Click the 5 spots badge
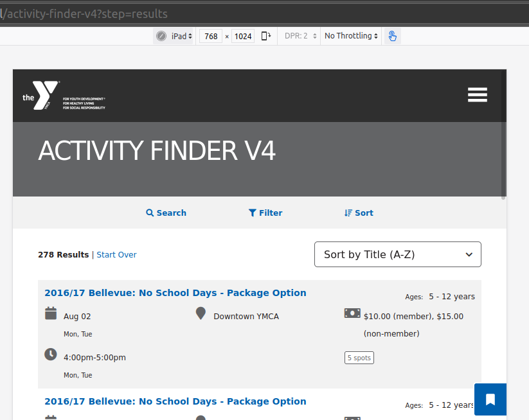This screenshot has height=420, width=529. 359,358
